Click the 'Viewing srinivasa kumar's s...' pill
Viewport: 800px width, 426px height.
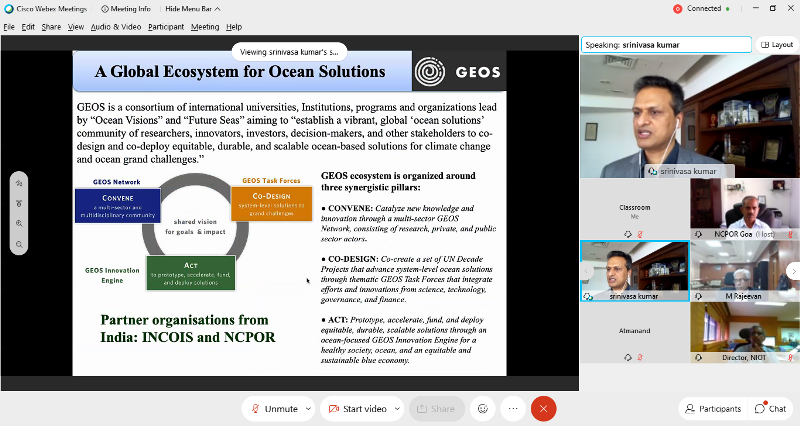click(x=289, y=52)
